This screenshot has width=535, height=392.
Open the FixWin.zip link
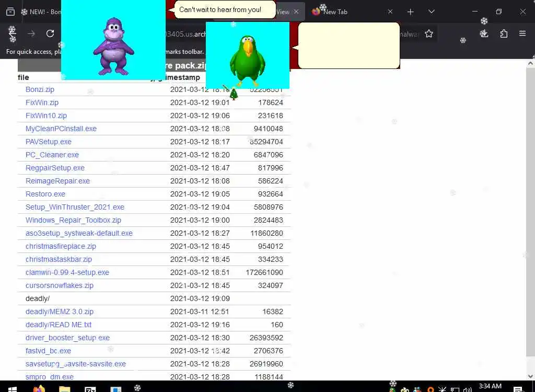pyautogui.click(x=42, y=102)
